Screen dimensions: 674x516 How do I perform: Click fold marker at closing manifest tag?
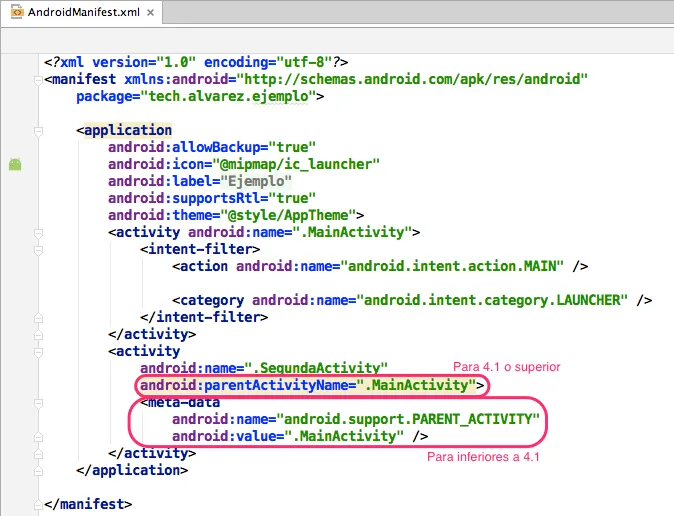pos(38,505)
